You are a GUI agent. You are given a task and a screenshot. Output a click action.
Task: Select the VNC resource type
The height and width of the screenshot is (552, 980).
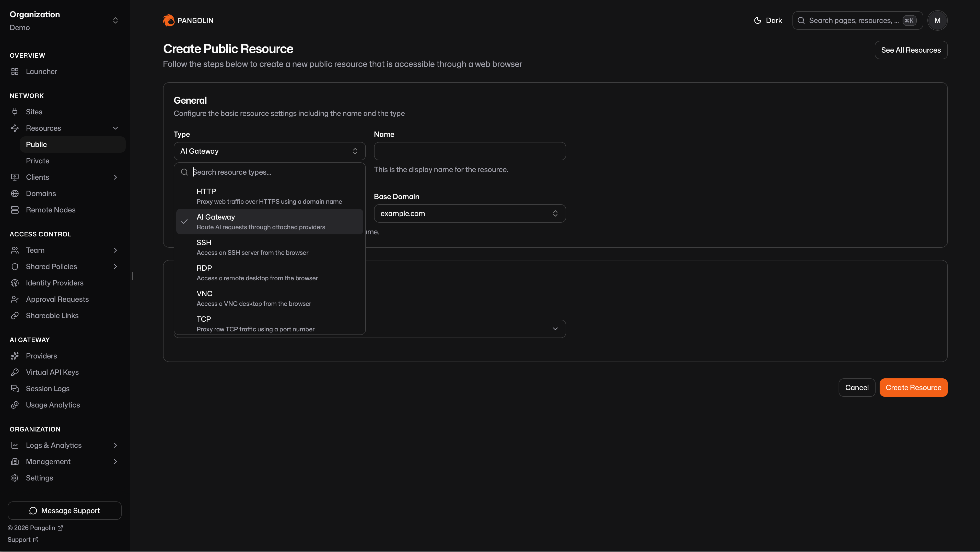click(x=269, y=298)
